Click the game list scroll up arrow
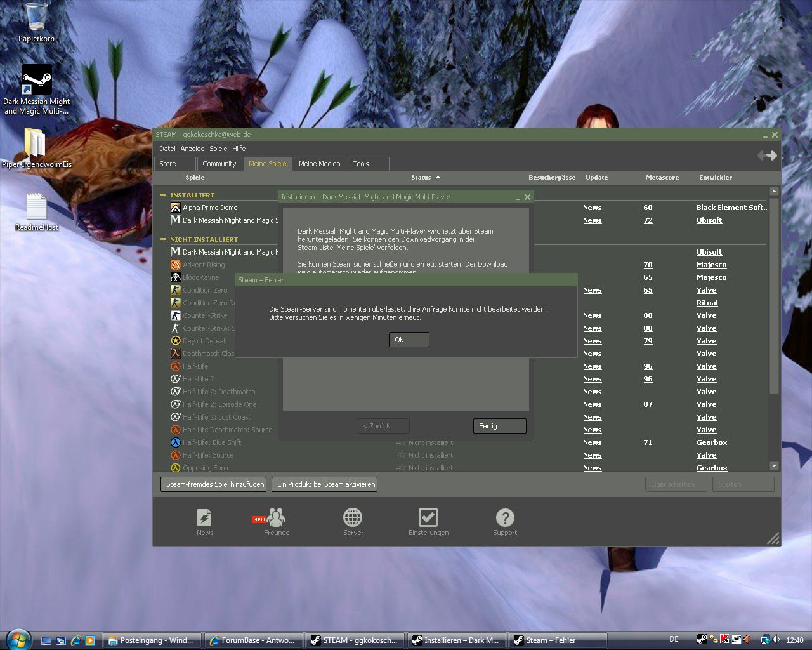Image resolution: width=812 pixels, height=650 pixels. click(774, 191)
